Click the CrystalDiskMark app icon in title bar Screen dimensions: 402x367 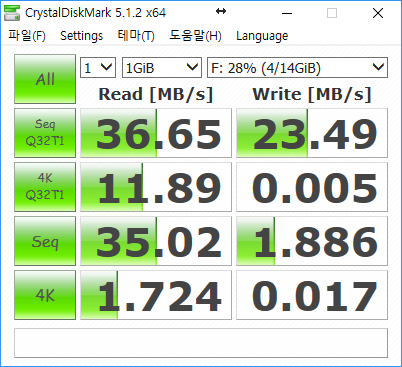coord(12,13)
